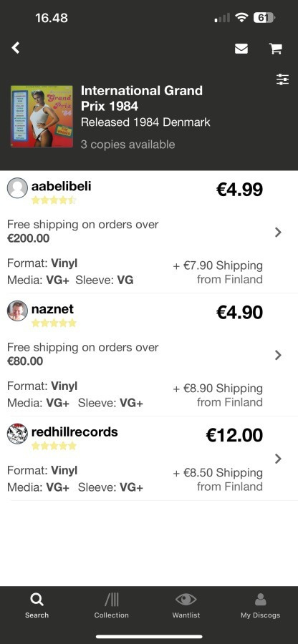Select the €12.00 listing price
This screenshot has height=644, width=298.
234,435
